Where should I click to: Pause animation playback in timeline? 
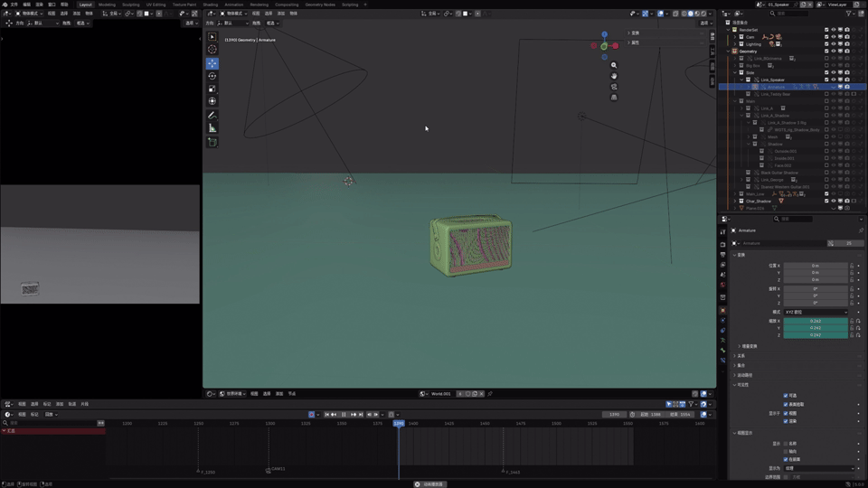coord(344,415)
